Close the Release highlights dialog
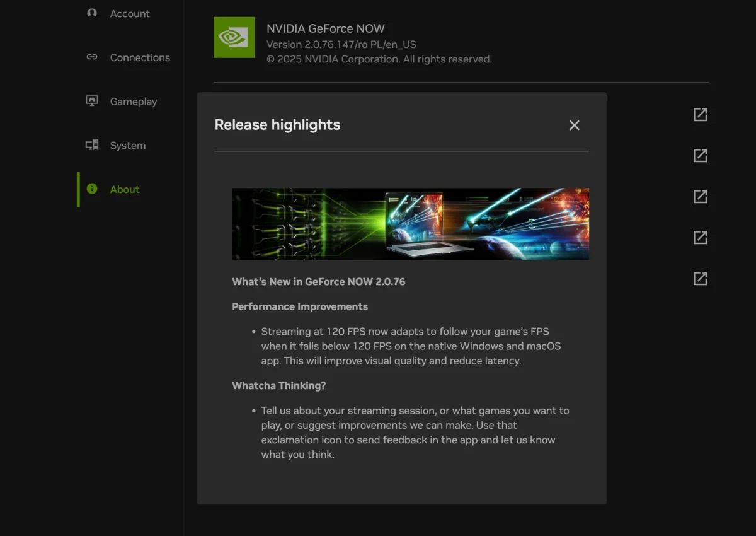The width and height of the screenshot is (756, 536). coord(574,125)
